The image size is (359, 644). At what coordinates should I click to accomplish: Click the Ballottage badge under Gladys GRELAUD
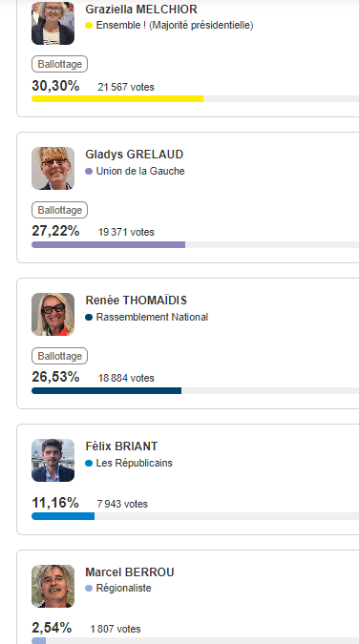(59, 210)
